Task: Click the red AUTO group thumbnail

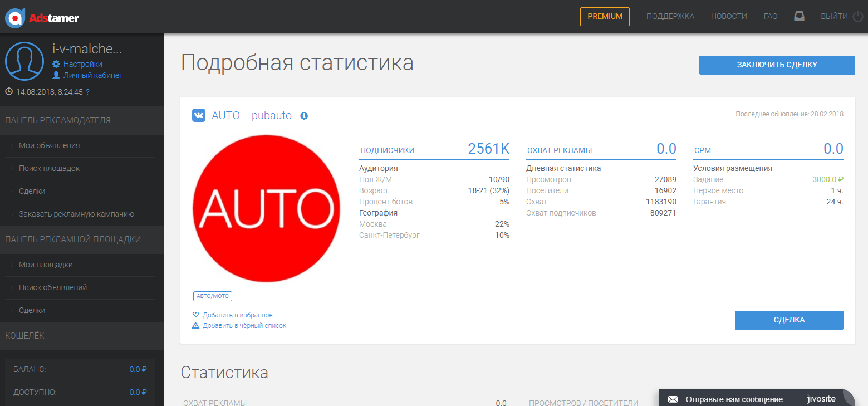Action: [x=266, y=209]
